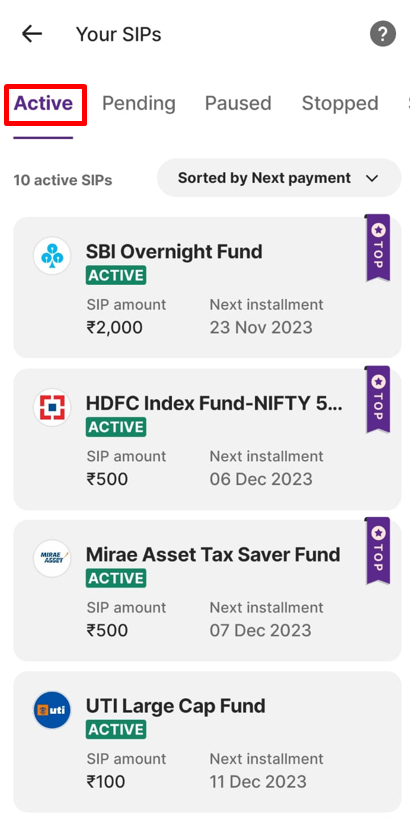Tap the UTI fund logo icon
Screen dimensions: 410x819
52,710
